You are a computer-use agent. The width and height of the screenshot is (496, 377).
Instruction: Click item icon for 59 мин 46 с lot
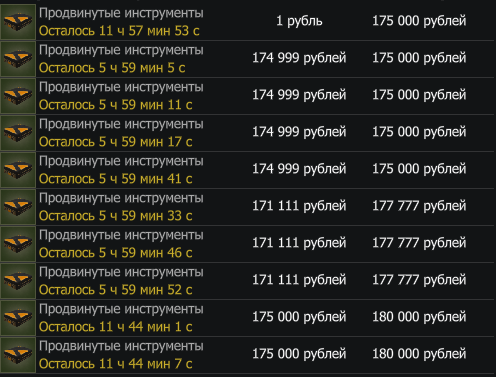coord(18,244)
